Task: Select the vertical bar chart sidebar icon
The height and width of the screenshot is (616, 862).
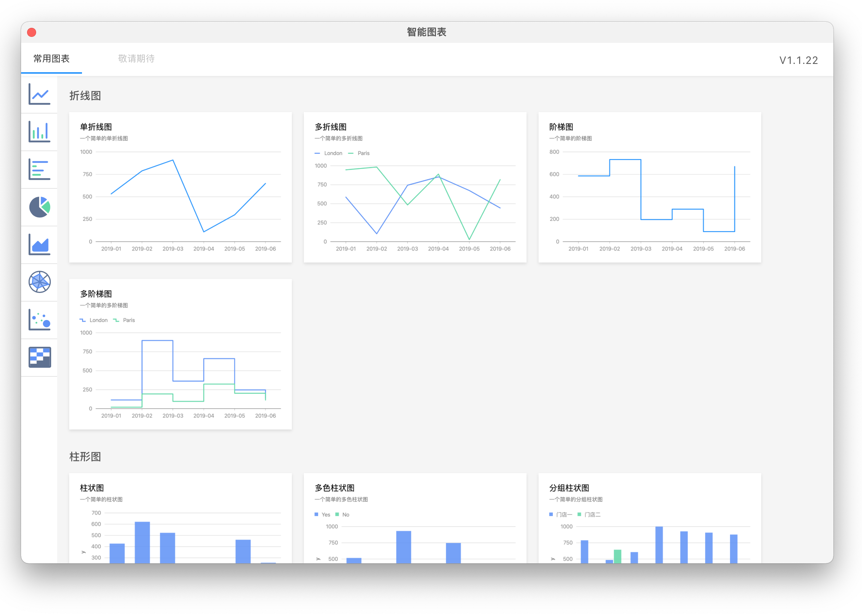Action: (39, 132)
